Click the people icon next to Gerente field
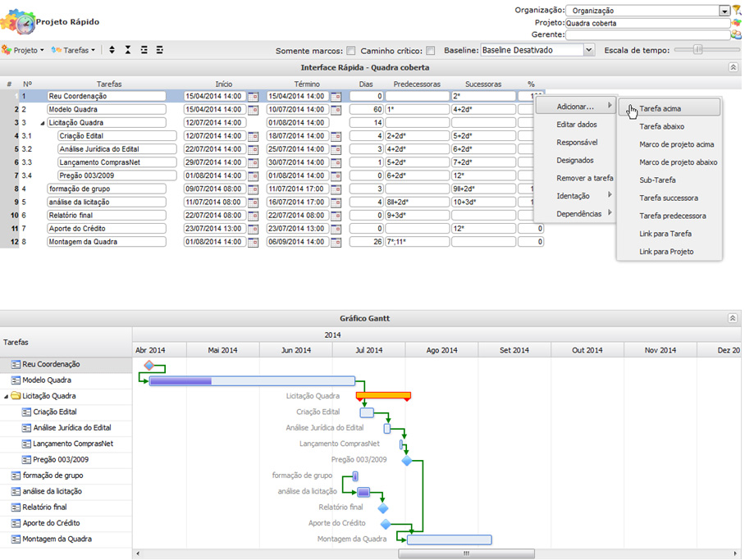745x560 pixels. click(x=736, y=34)
